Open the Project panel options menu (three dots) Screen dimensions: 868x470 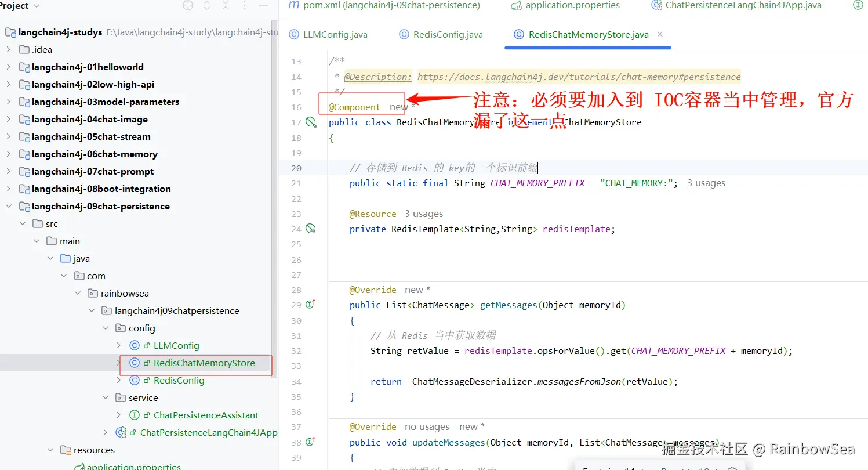point(245,6)
